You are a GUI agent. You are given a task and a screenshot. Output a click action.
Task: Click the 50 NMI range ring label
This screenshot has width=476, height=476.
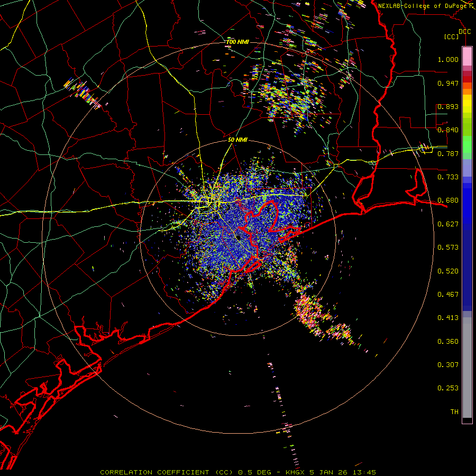pos(237,140)
